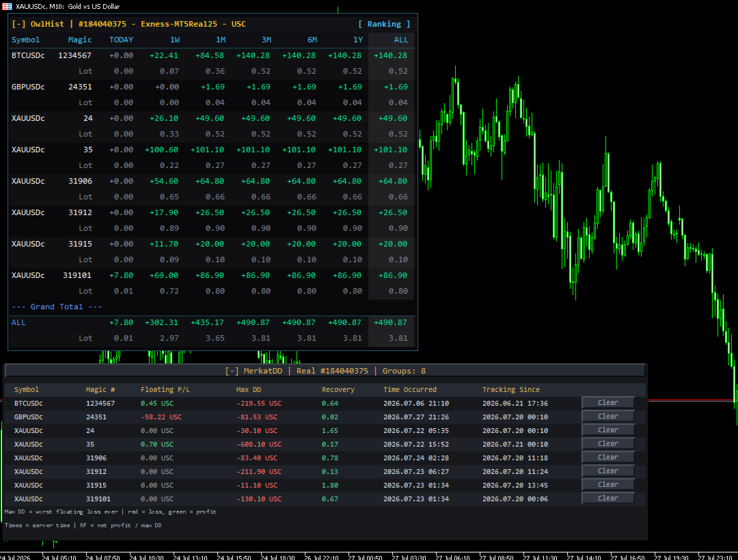The image size is (738, 560).
Task: Clear the XAUUSDc magic 31915 row
Action: (607, 484)
